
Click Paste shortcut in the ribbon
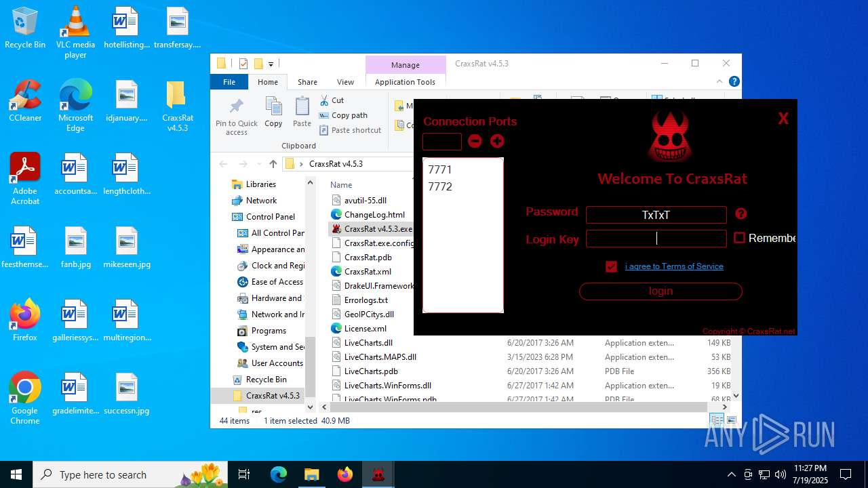click(350, 130)
